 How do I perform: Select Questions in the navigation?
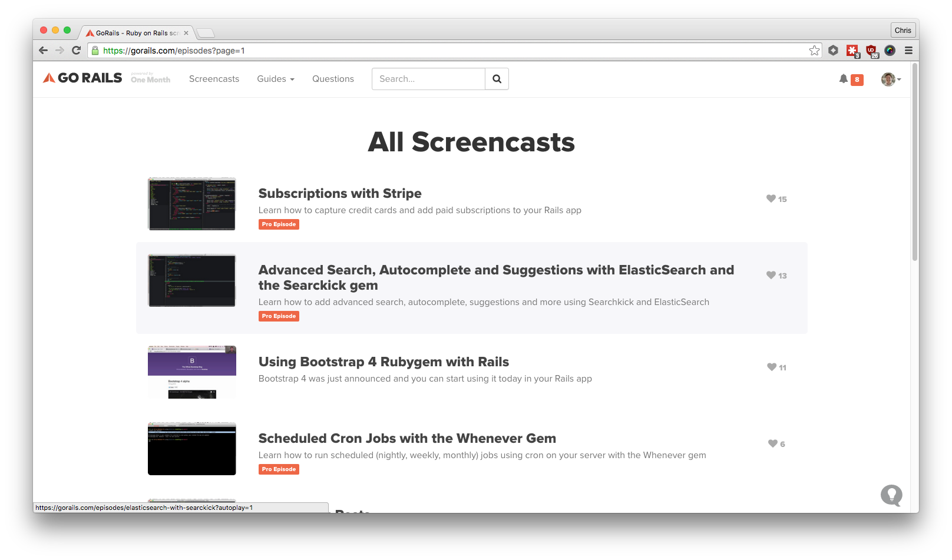tap(333, 78)
